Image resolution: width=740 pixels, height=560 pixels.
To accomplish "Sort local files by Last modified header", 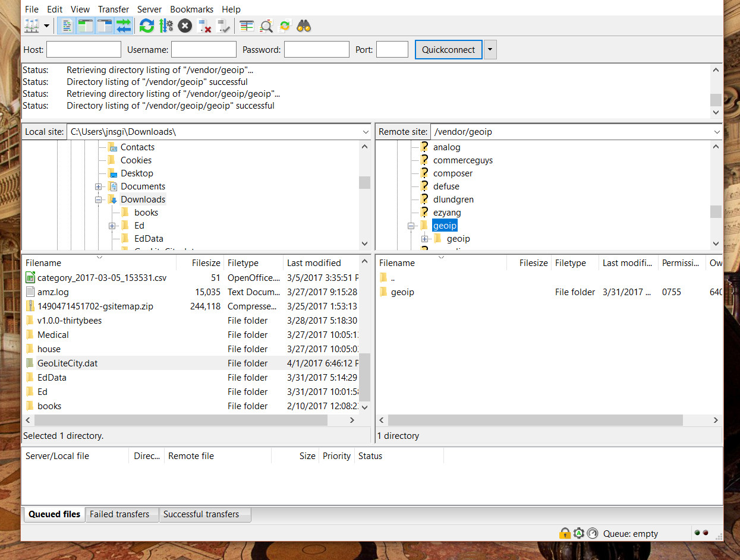I will pyautogui.click(x=314, y=263).
